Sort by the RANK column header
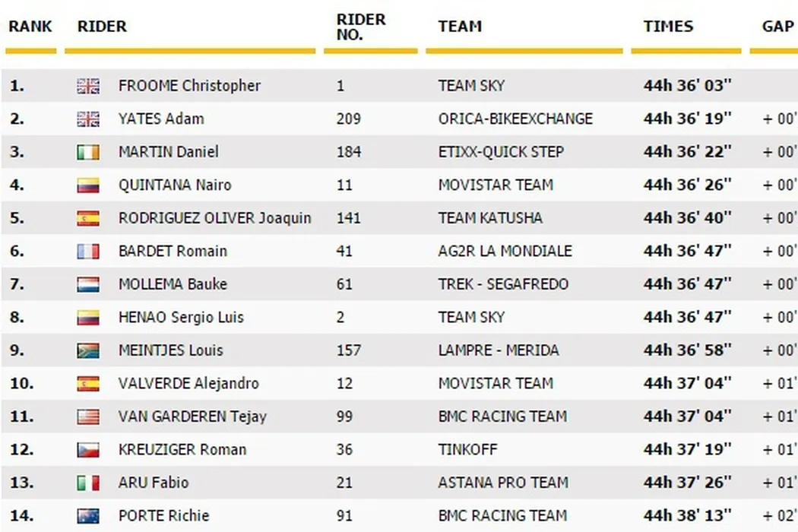The image size is (798, 532). 30,26
